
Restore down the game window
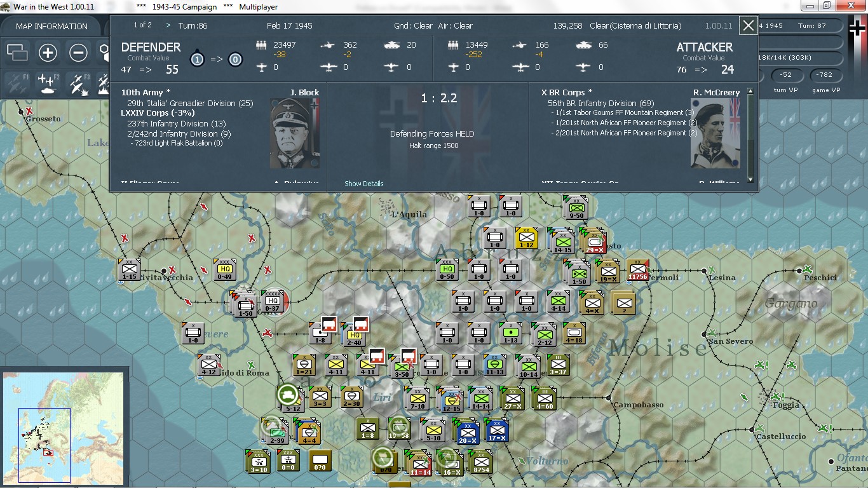[x=827, y=5]
